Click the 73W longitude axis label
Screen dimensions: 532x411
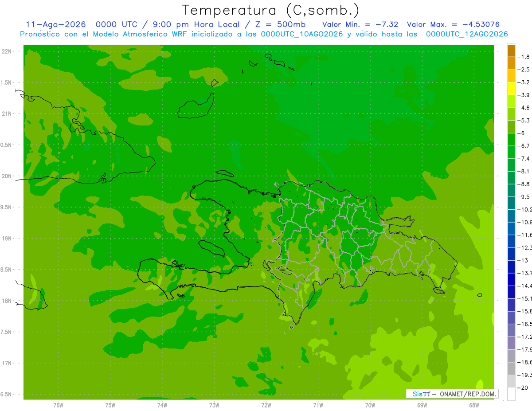click(214, 405)
